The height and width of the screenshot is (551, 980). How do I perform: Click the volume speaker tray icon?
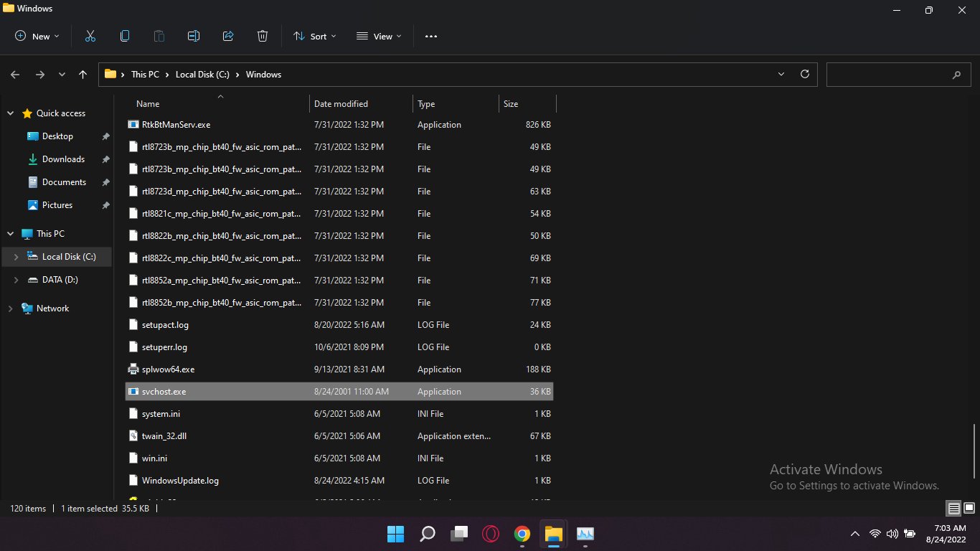(892, 534)
